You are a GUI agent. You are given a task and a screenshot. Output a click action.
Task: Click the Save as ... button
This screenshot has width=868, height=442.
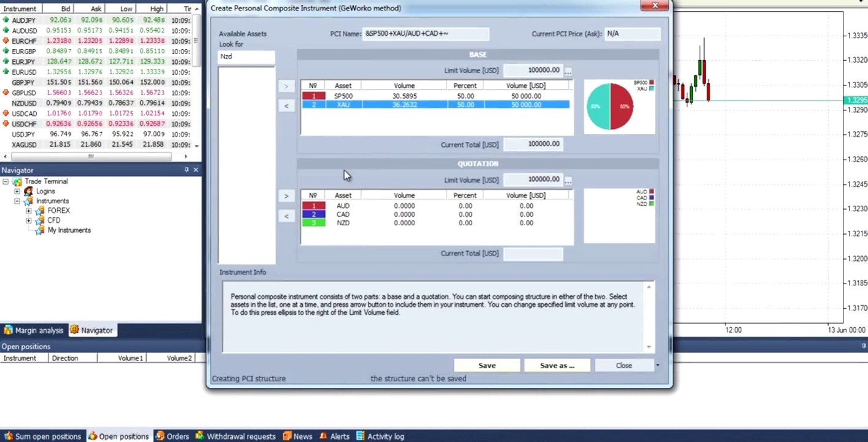[557, 365]
